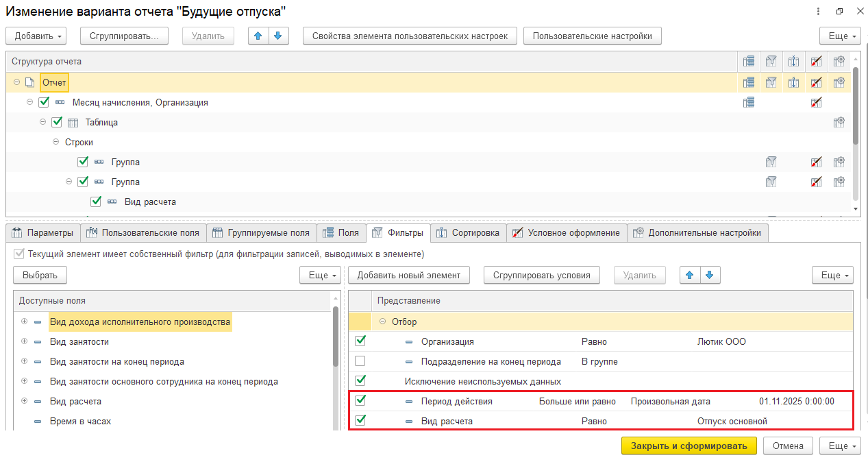
Task: Move structure element up via arrow beside Удалить
Action: (258, 36)
